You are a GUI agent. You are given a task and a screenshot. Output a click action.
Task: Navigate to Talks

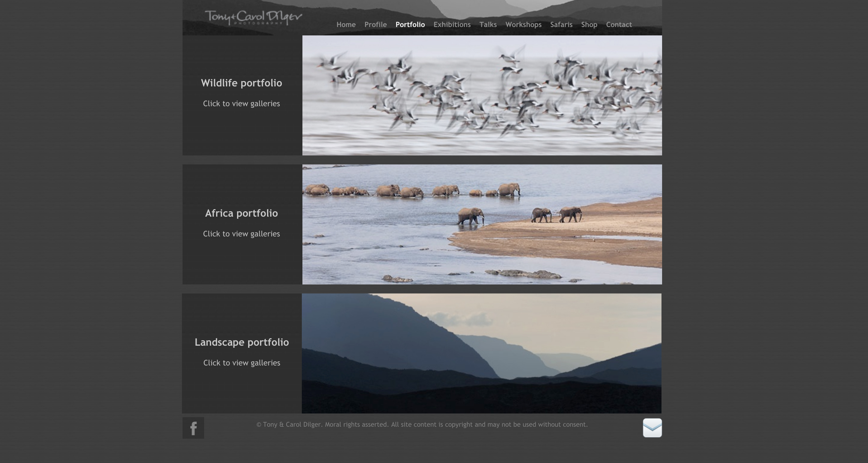(x=488, y=25)
